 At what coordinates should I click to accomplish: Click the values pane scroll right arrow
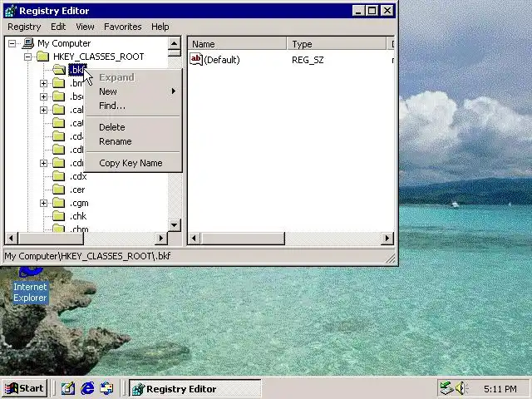387,239
